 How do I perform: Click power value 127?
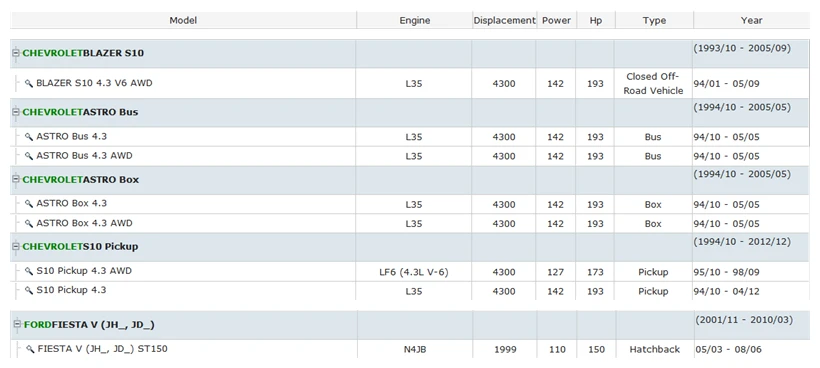pos(555,272)
